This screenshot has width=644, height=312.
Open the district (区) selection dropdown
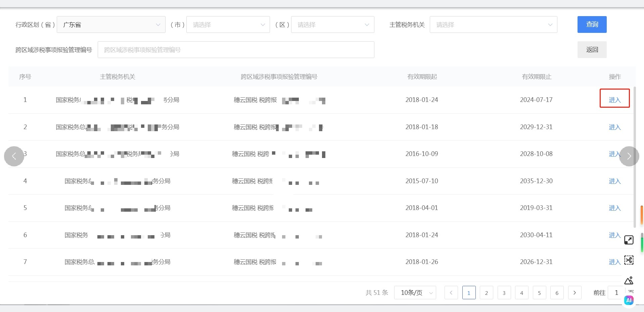332,24
